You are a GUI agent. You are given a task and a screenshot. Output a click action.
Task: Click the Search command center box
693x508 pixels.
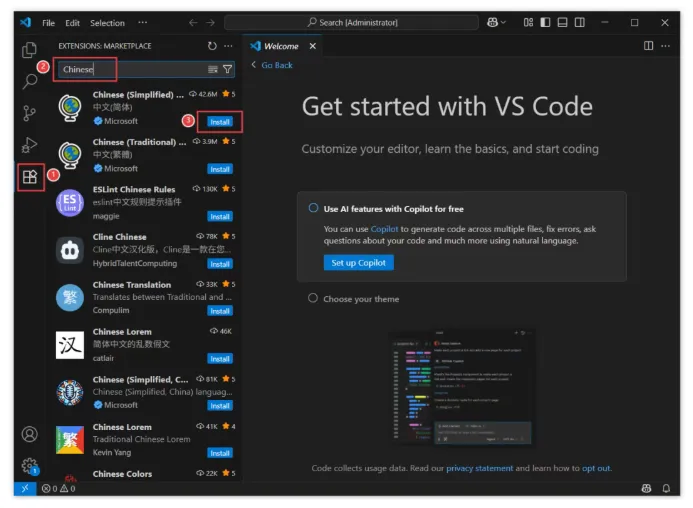[x=351, y=23]
